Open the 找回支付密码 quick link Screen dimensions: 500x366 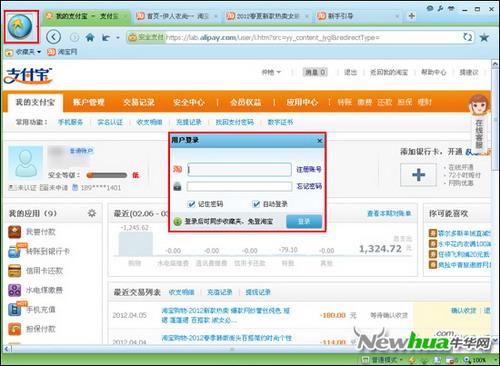tap(235, 122)
